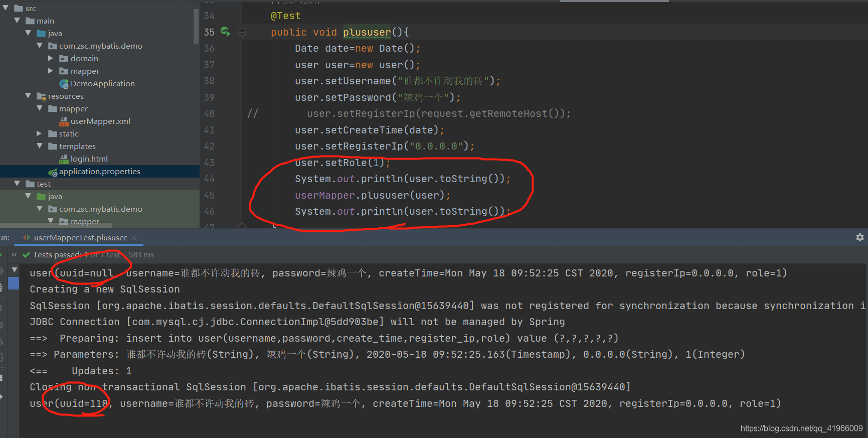Collapse the test results tree arrow in the Run panel
868x438 pixels.
15,270
